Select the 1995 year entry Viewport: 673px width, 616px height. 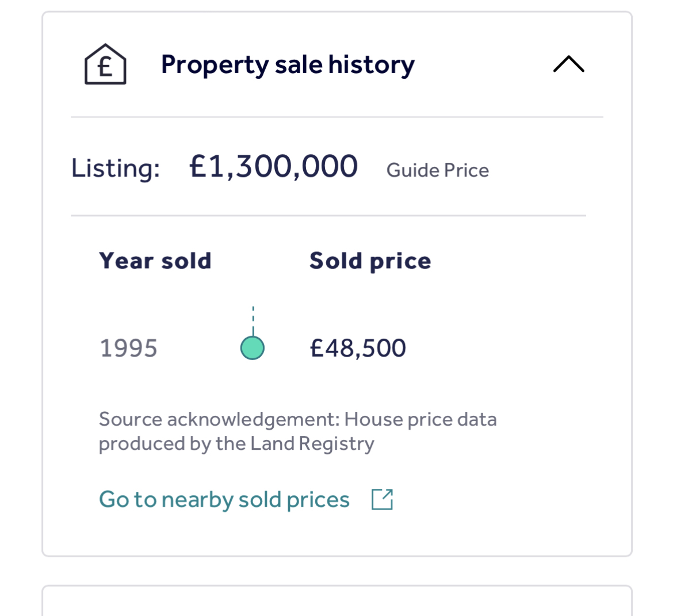point(128,348)
